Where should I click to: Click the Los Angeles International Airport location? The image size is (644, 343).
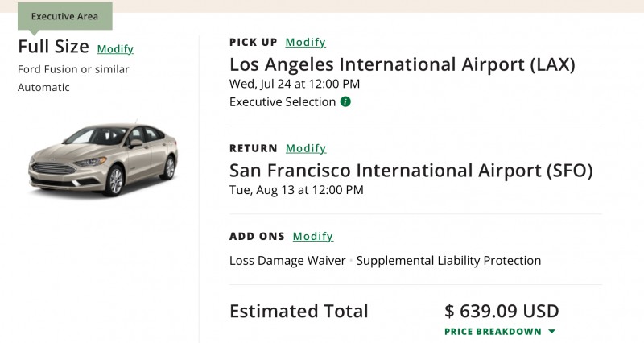402,64
